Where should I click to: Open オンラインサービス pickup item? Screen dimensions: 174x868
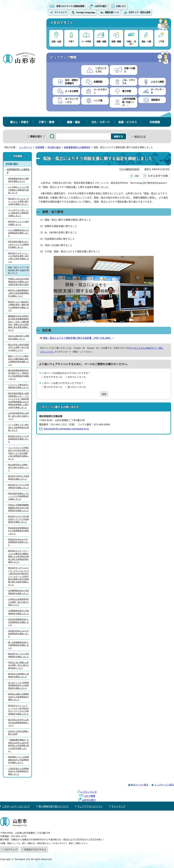coord(67,100)
